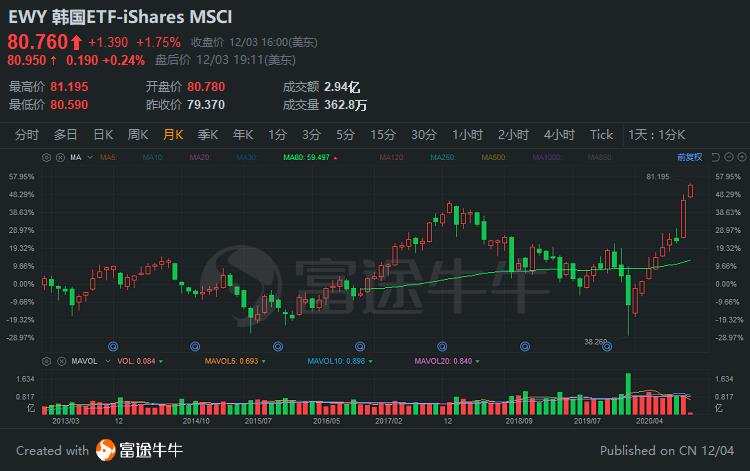This screenshot has width=750, height=471.
Task: Click the last circled icon on the chart toolbar
Action: click(x=742, y=157)
